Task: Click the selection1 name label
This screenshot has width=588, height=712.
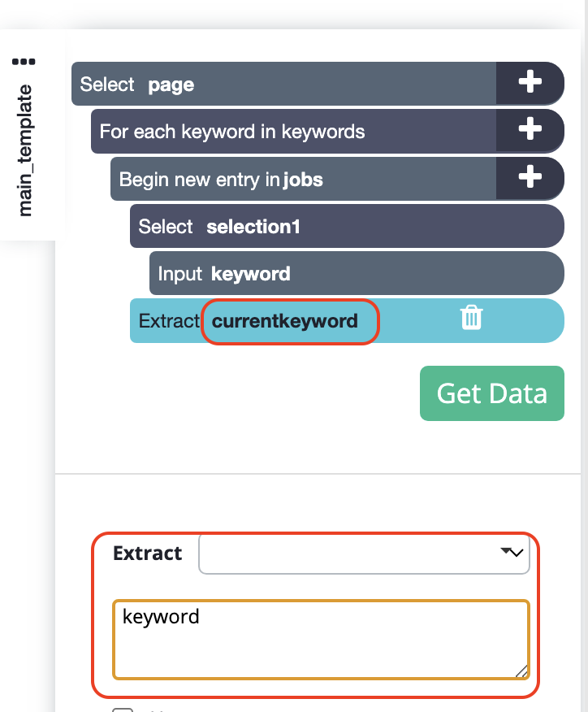Action: (x=253, y=227)
